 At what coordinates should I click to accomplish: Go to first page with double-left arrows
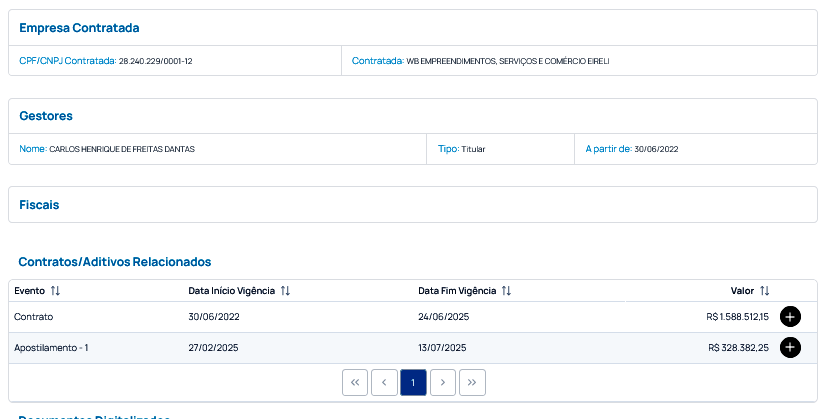point(355,382)
